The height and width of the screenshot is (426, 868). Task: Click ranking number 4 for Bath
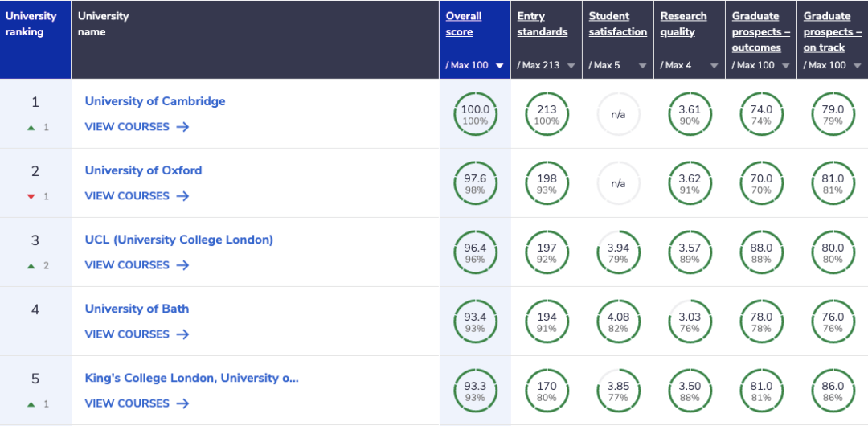(35, 309)
